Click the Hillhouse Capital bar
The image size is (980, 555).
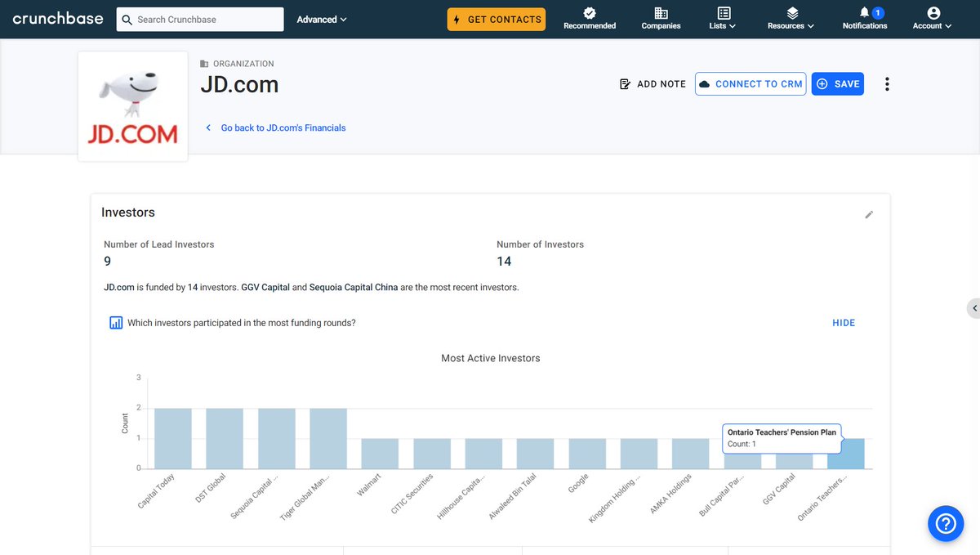coord(483,454)
